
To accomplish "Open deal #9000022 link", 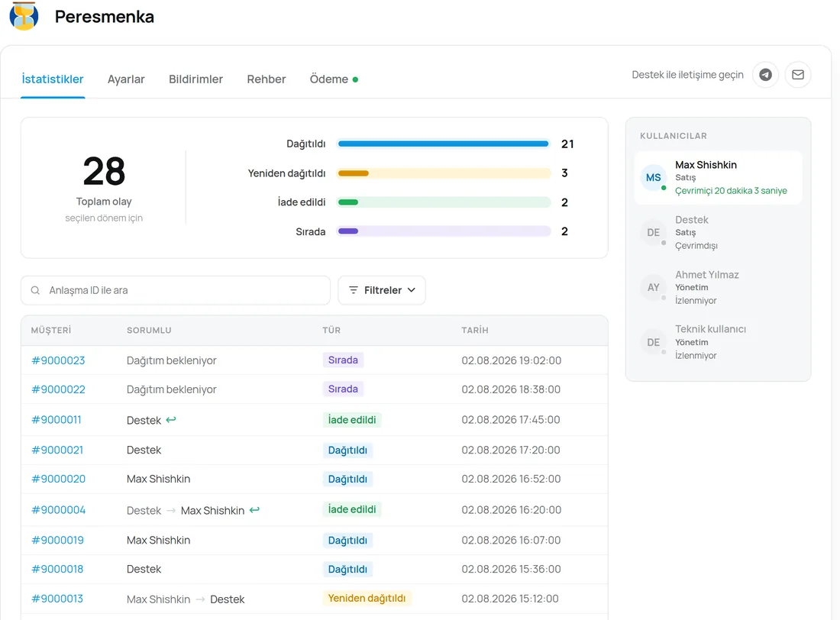I will pos(58,389).
